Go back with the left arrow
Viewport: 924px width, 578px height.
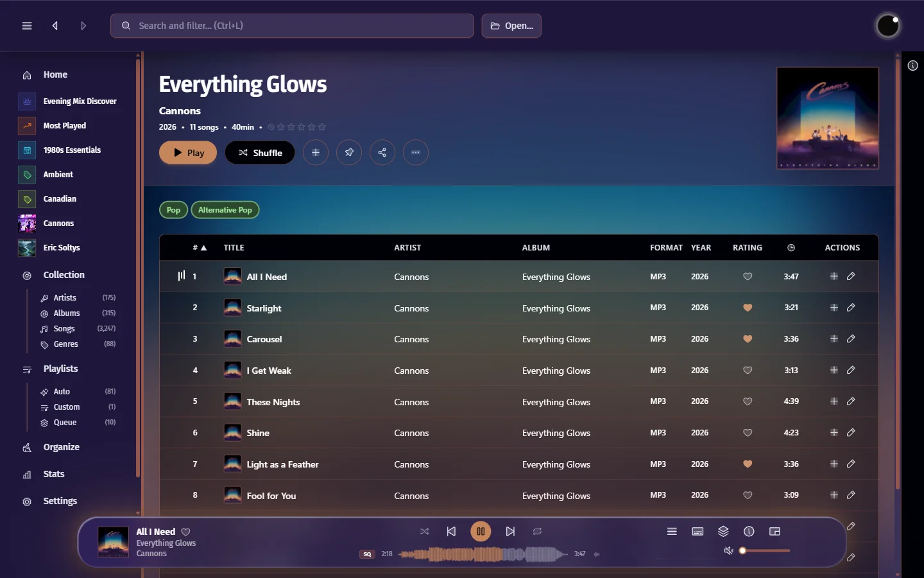(x=55, y=26)
